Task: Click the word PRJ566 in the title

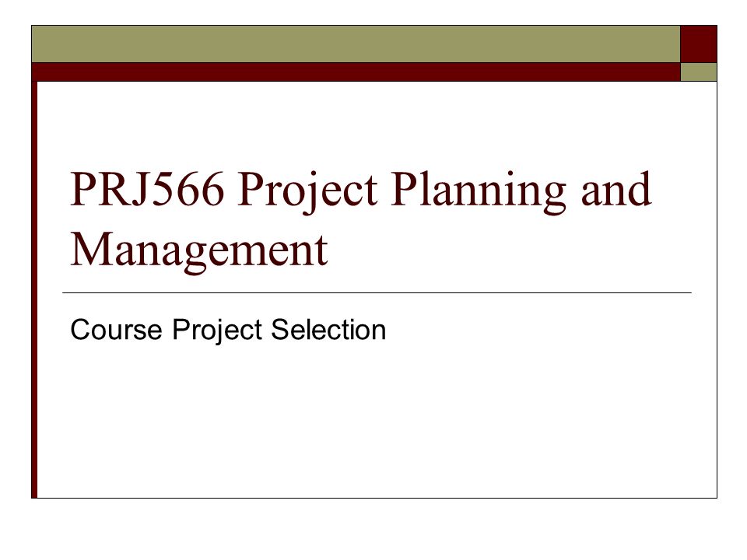Action: (x=147, y=188)
